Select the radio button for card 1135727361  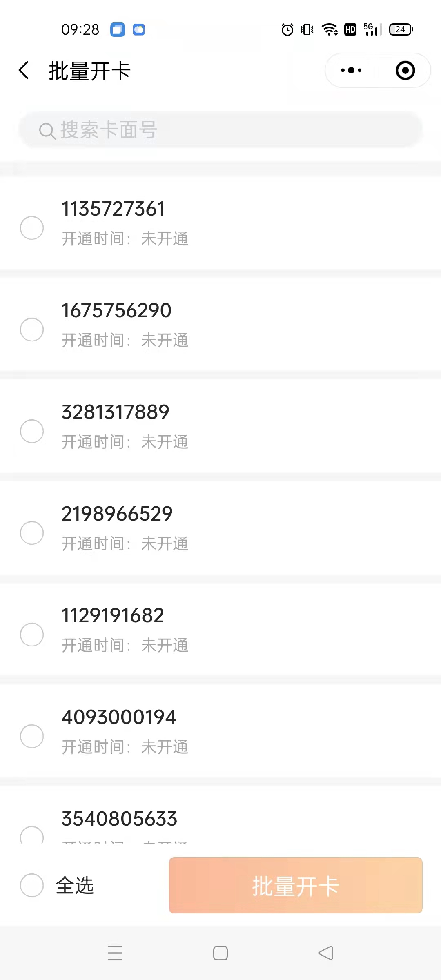[32, 227]
